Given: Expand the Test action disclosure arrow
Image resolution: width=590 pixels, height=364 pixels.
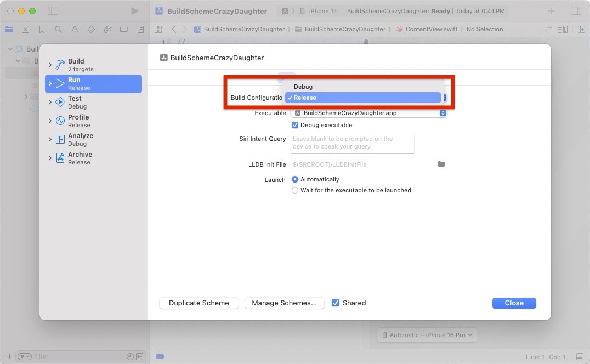Looking at the screenshot, I should [x=50, y=102].
